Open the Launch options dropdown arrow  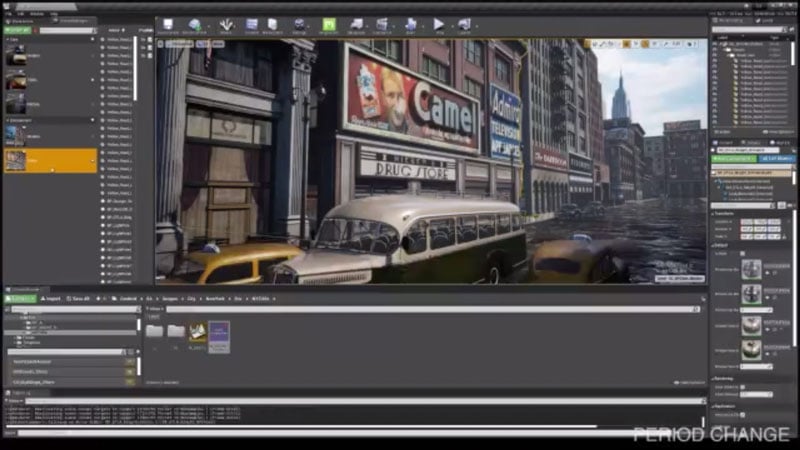[477, 25]
